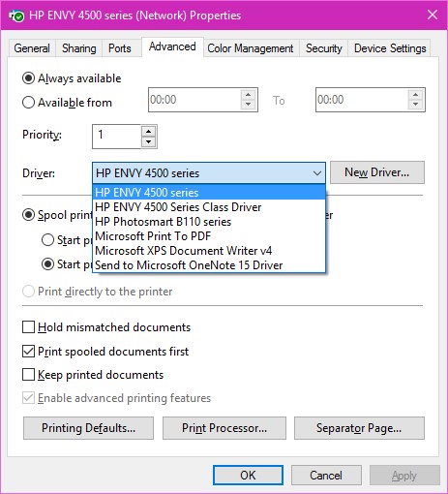
Task: Increase the start time with its up arrow
Action: click(248, 95)
